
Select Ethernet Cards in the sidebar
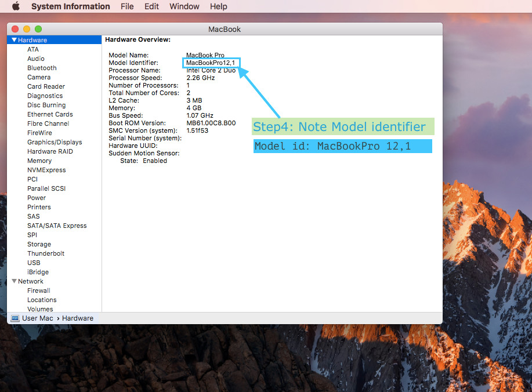[x=50, y=114]
